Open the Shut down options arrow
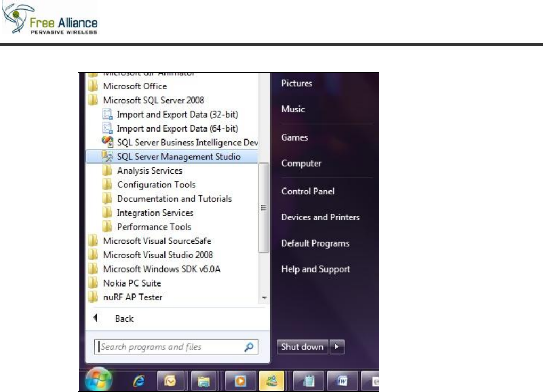The height and width of the screenshot is (392, 543). pyautogui.click(x=337, y=347)
